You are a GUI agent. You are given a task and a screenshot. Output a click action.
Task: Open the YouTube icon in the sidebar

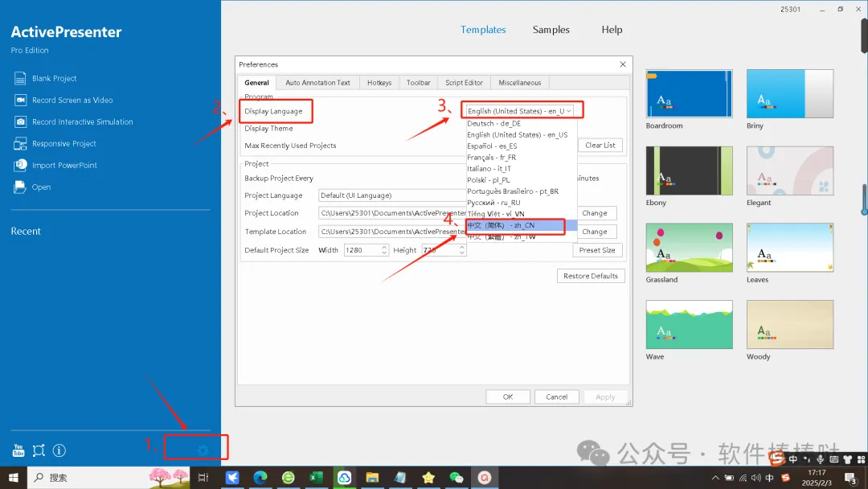pyautogui.click(x=18, y=450)
